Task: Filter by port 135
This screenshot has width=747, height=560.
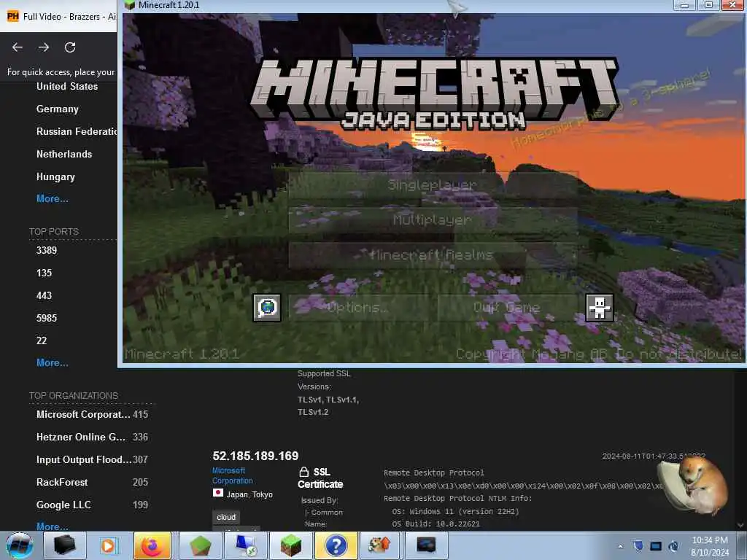Action: coord(44,273)
